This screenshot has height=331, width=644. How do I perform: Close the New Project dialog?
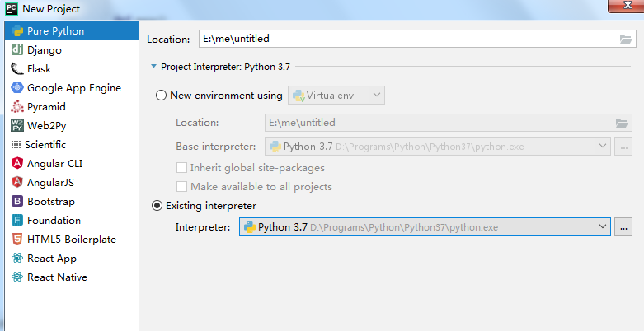pyautogui.click(x=628, y=5)
